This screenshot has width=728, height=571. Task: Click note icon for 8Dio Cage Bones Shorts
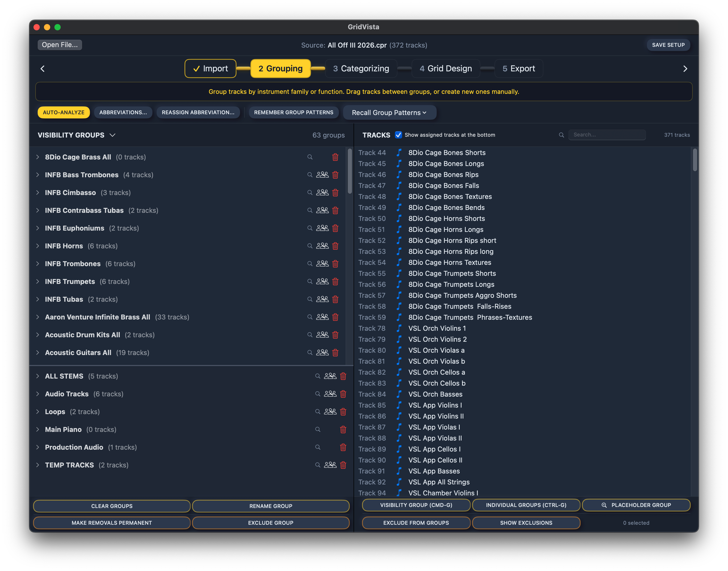click(399, 153)
